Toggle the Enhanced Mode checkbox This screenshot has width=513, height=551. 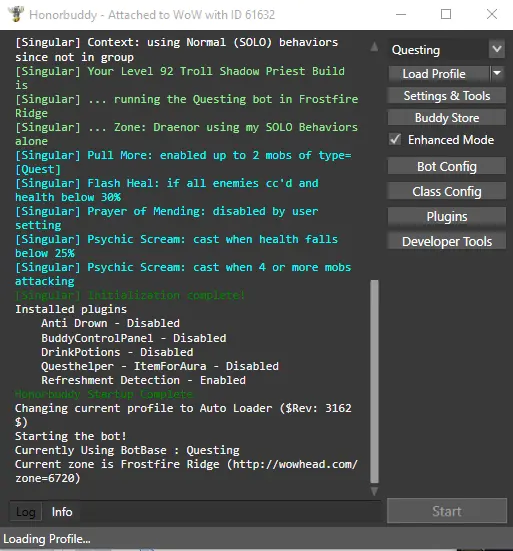395,140
